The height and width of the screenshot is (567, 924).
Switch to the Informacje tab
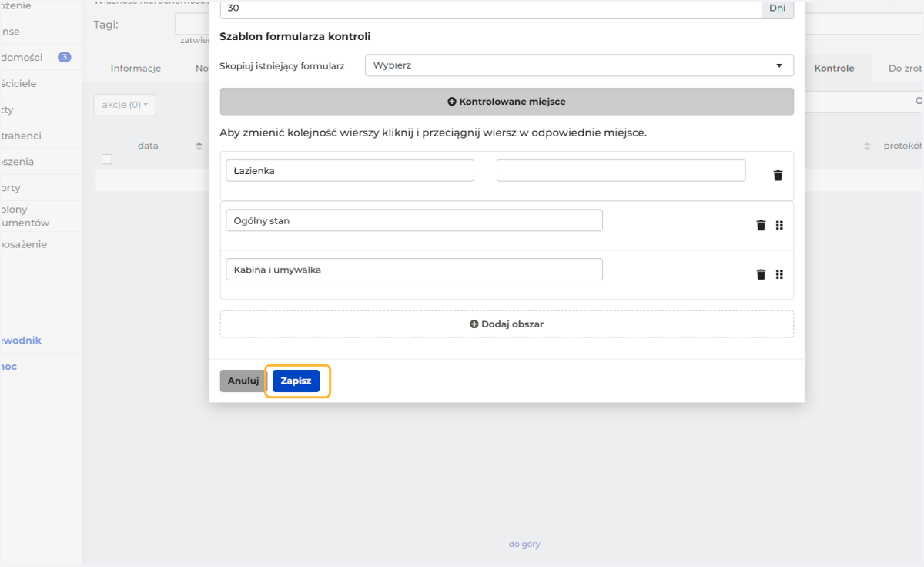point(136,68)
